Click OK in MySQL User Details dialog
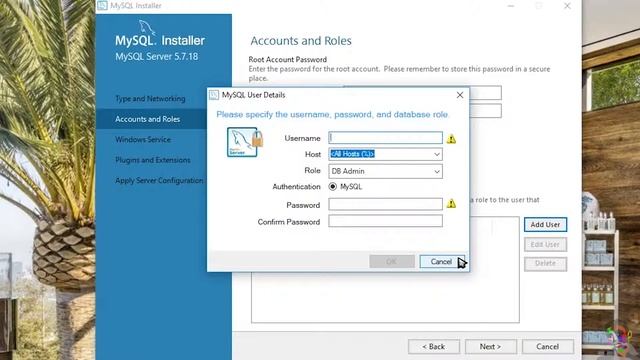 click(392, 262)
